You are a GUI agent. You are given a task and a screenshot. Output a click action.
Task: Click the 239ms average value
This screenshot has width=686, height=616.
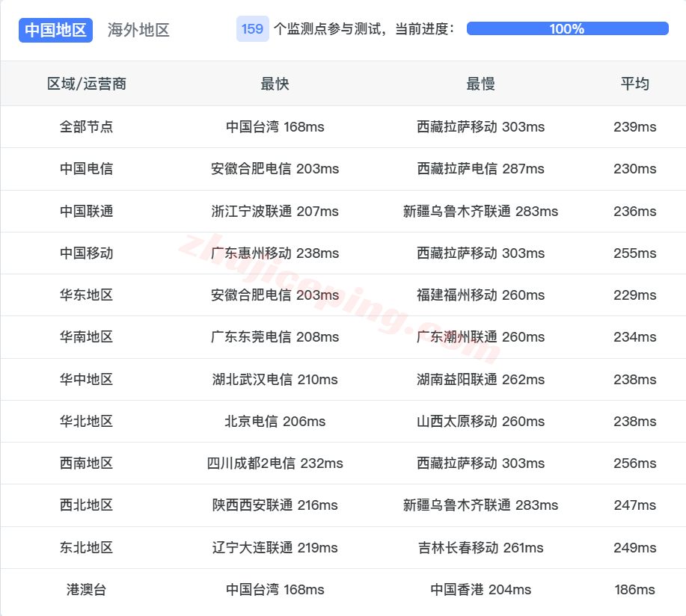[x=635, y=127]
